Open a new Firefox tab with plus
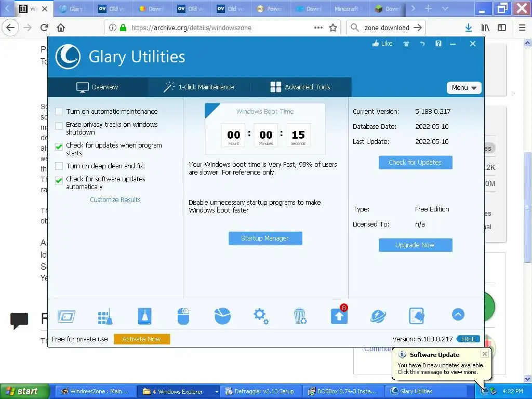 click(x=429, y=8)
